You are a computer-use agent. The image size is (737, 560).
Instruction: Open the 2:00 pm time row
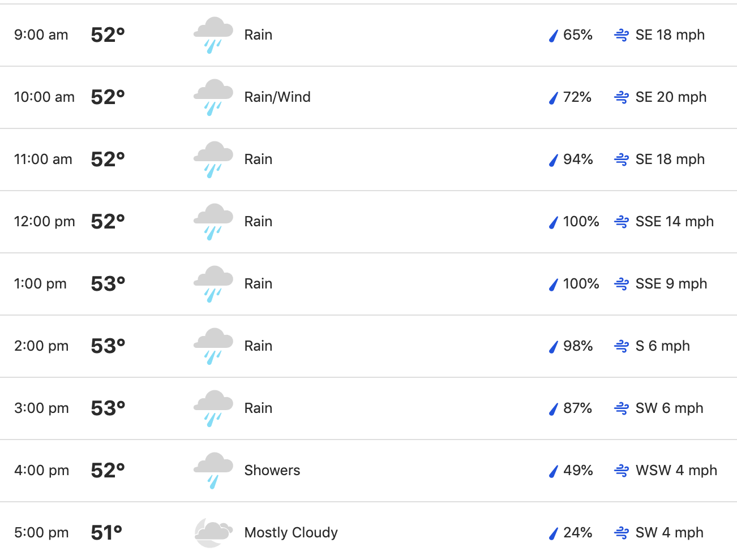(368, 346)
